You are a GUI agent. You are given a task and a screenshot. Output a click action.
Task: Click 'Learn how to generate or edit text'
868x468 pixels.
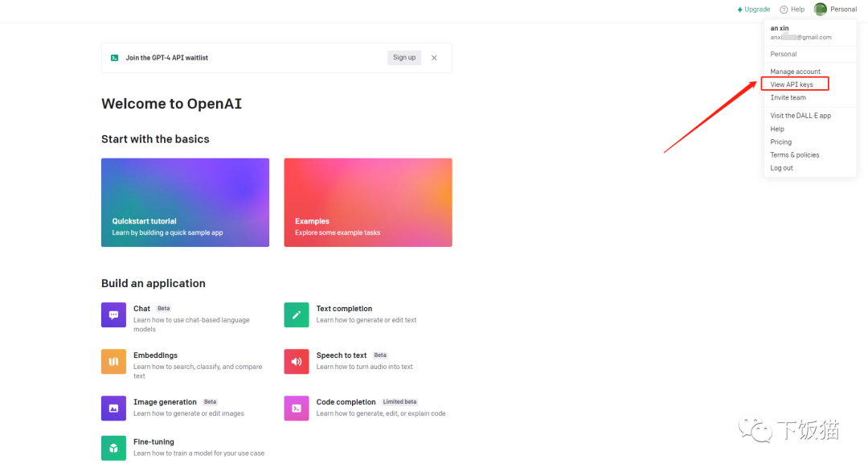(366, 320)
